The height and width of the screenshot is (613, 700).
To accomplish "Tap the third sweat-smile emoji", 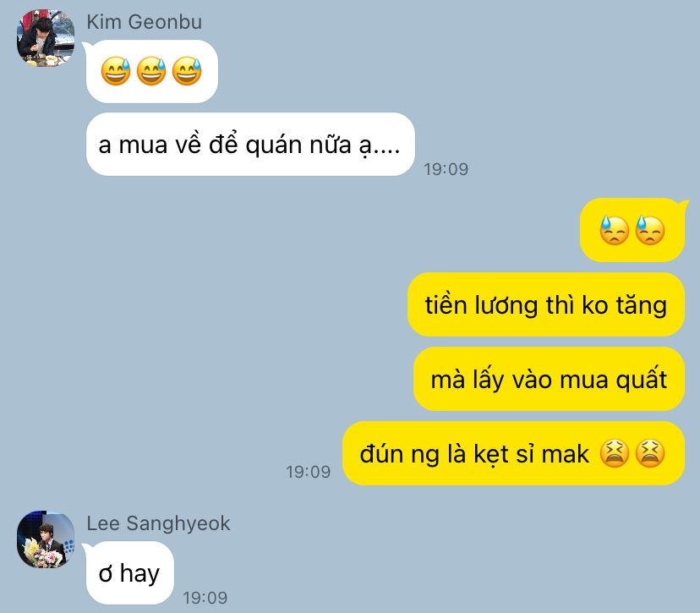I will (187, 71).
